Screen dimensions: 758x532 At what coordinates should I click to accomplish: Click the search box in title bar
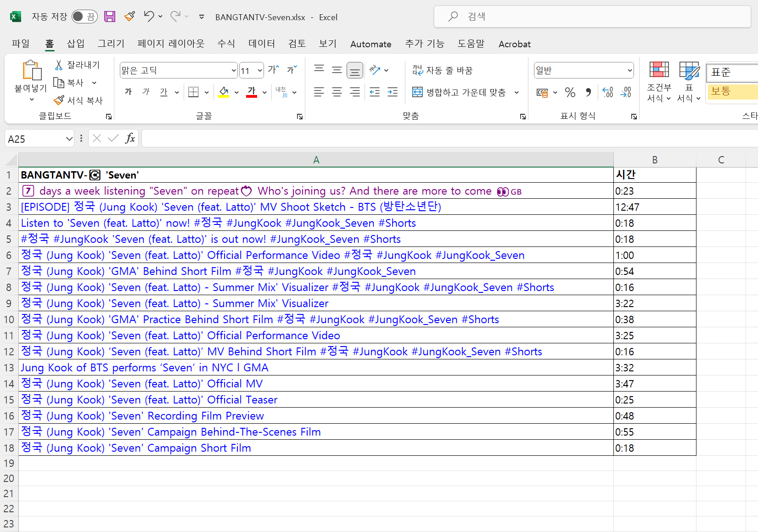tap(592, 17)
